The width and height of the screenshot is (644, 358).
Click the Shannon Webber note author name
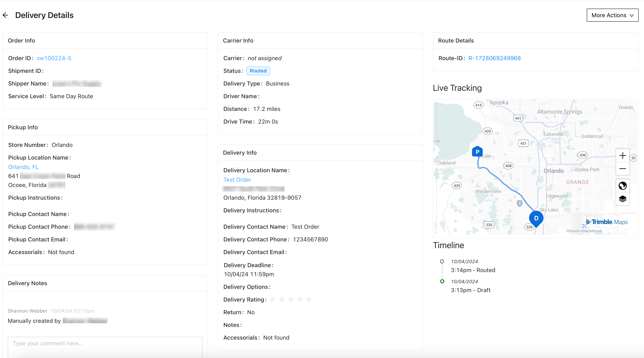pos(28,311)
